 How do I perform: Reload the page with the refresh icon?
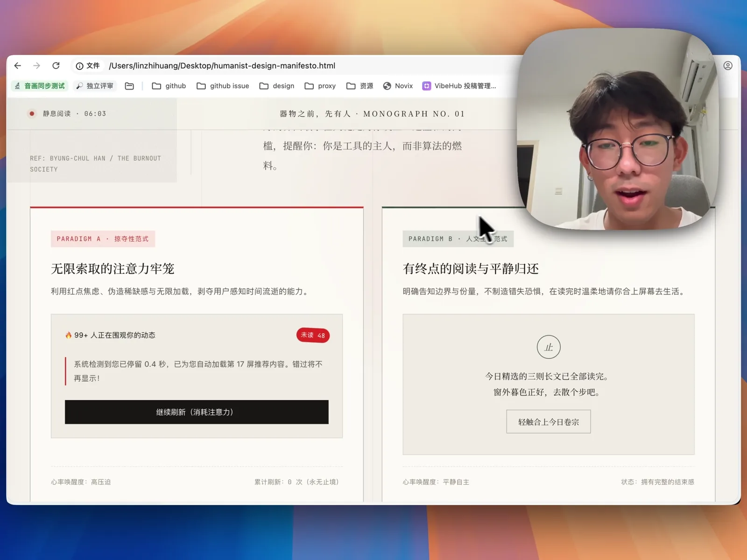tap(56, 66)
